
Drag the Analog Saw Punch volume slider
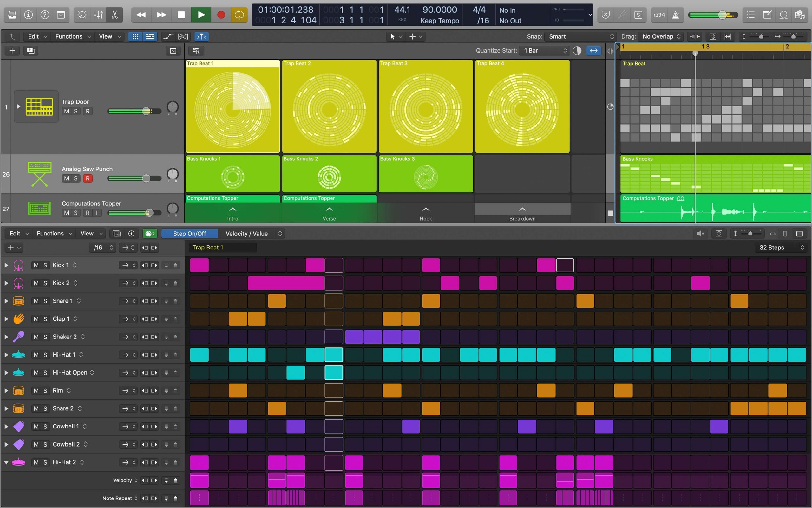coord(145,178)
